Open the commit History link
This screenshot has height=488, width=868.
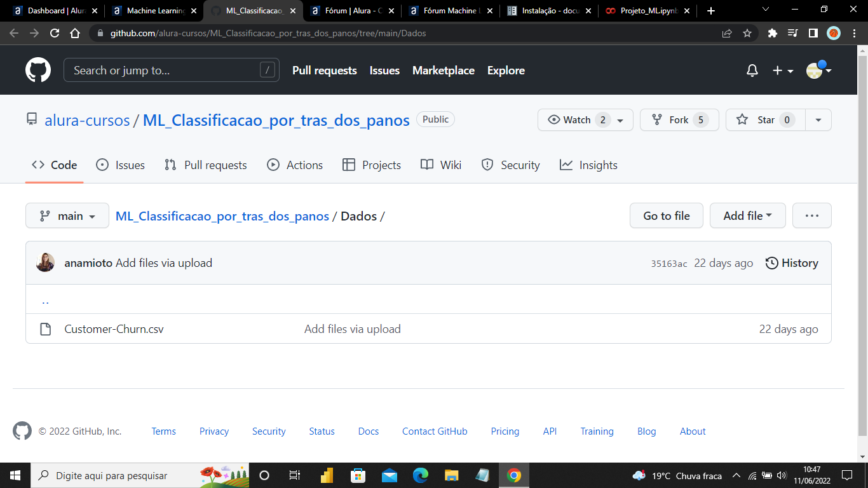[792, 263]
